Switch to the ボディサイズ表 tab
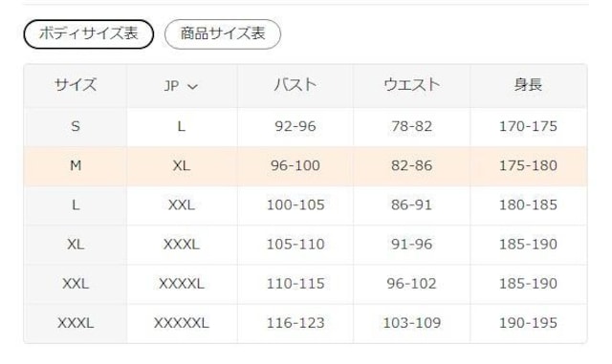612x364 pixels. click(89, 34)
